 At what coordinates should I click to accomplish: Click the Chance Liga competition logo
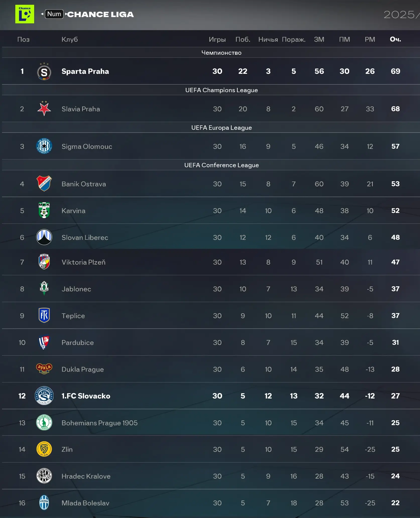pos(25,14)
